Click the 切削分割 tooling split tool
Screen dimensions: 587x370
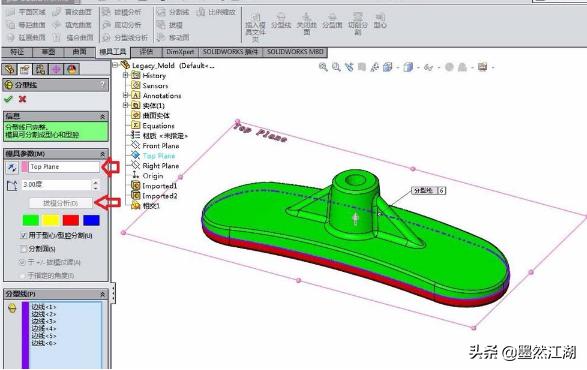pyautogui.click(x=358, y=24)
